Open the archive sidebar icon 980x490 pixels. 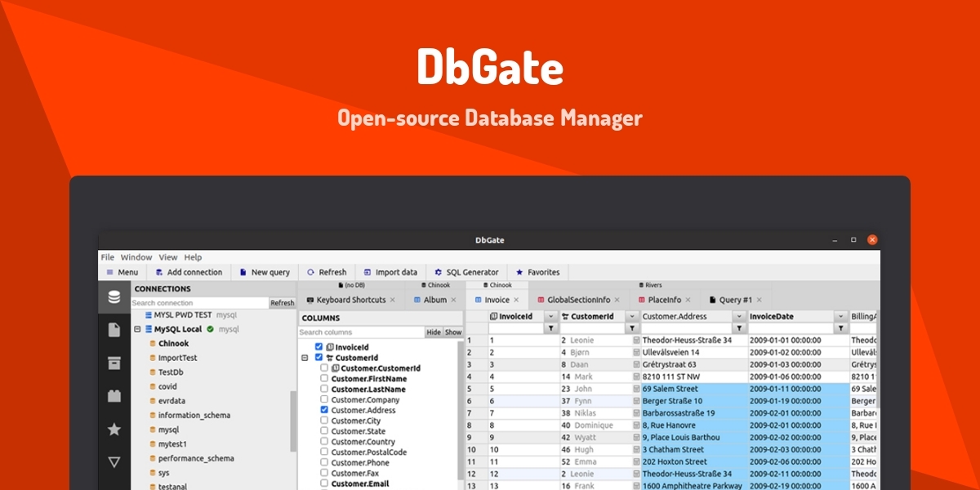coord(114,363)
